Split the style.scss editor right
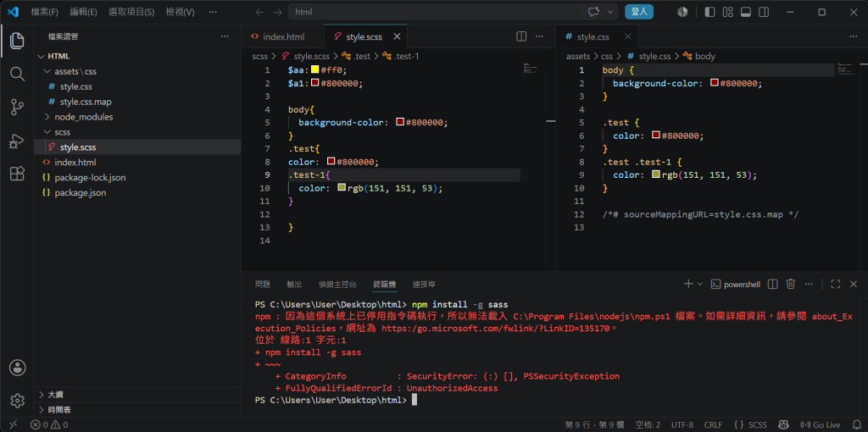The width and height of the screenshot is (868, 432). [521, 36]
